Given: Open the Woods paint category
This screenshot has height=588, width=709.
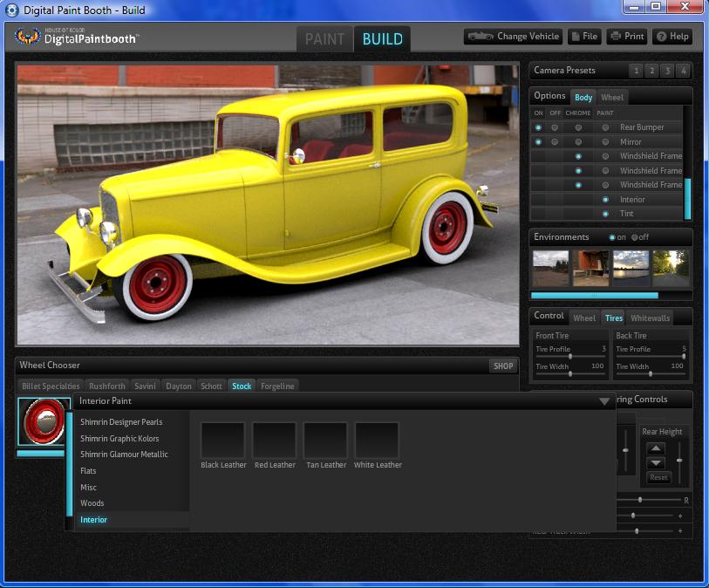Looking at the screenshot, I should coord(92,503).
